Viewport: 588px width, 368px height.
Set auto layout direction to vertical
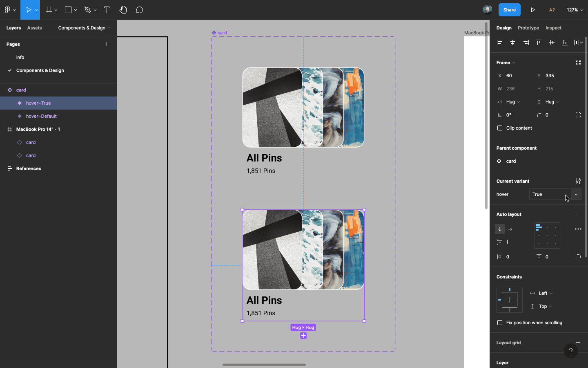coord(500,229)
